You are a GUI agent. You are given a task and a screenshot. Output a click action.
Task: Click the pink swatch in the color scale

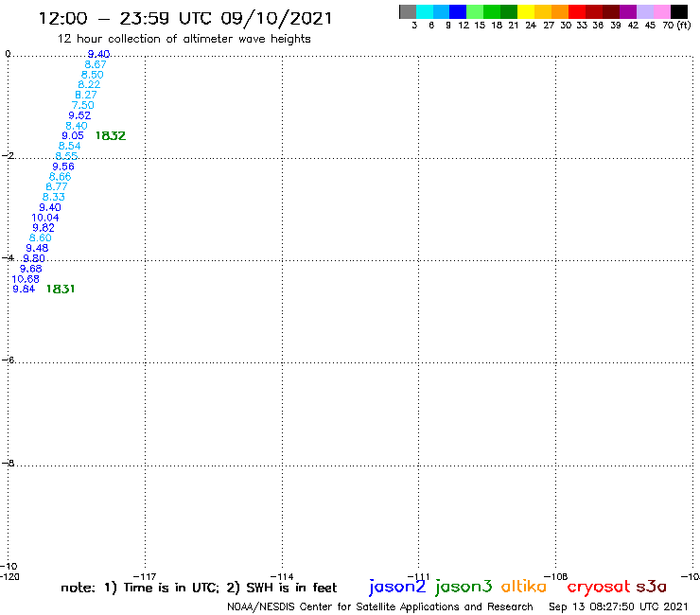click(661, 11)
